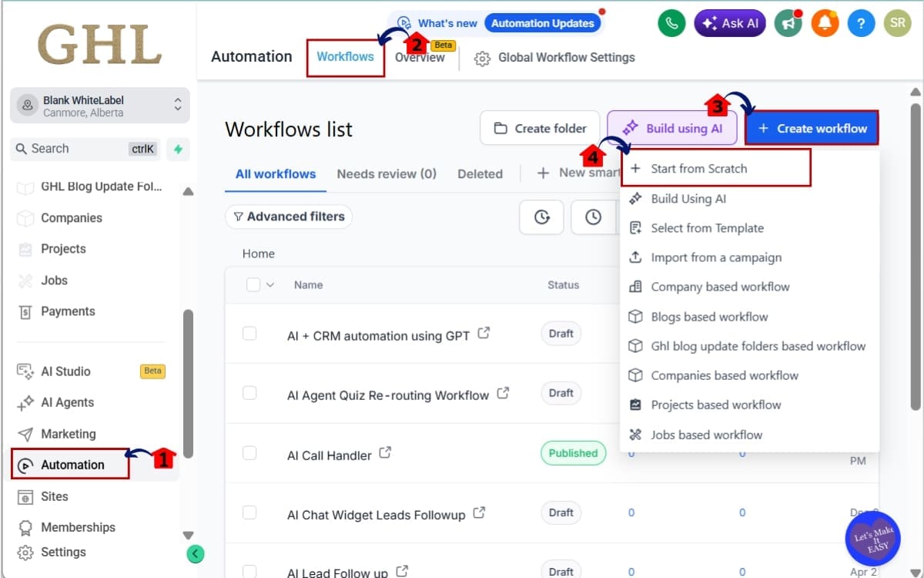Open the SR user avatar menu

point(897,23)
